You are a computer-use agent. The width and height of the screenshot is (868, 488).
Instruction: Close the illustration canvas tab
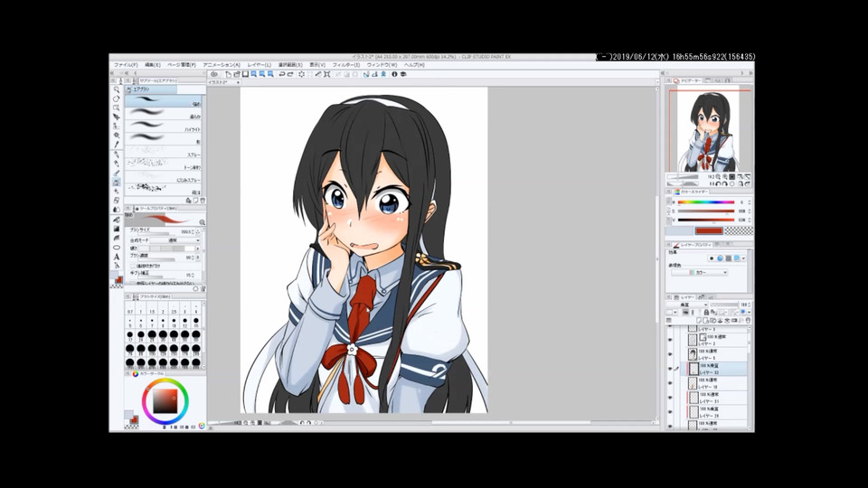pos(238,82)
